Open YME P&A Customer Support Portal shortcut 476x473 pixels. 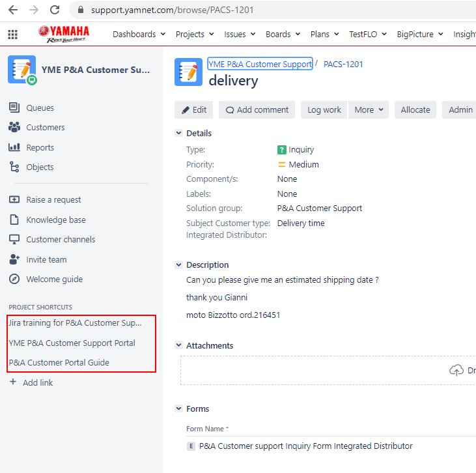(72, 343)
